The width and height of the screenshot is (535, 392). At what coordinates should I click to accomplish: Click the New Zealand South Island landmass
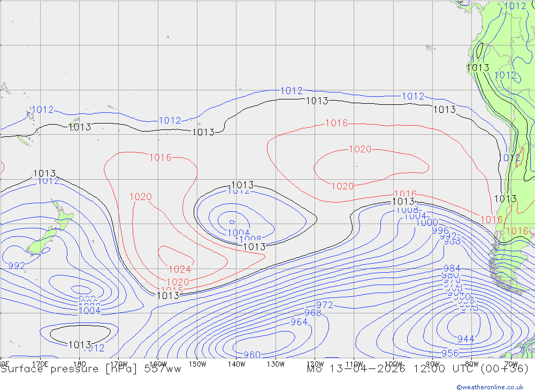[42, 242]
